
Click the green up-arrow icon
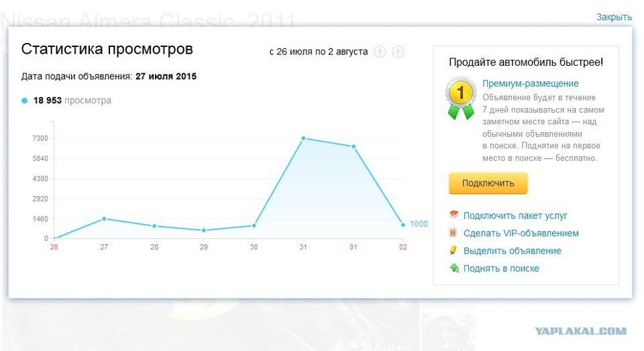454,268
